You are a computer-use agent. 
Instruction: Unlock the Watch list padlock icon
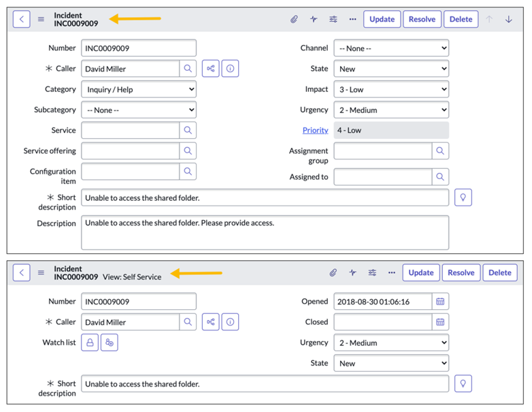90,343
